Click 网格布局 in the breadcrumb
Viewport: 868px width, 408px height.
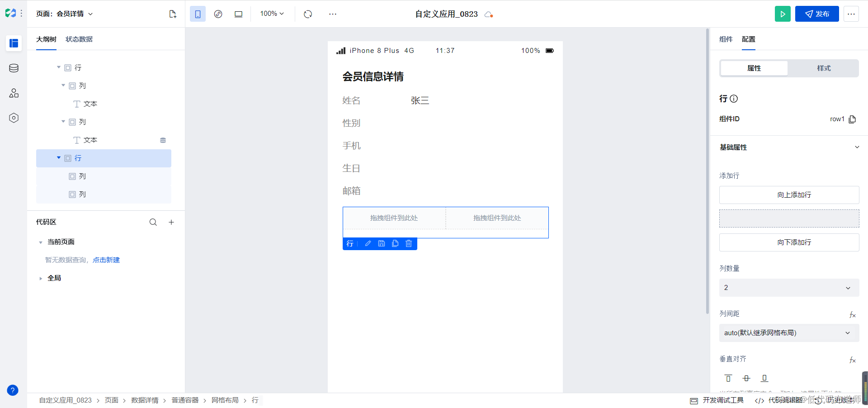225,400
